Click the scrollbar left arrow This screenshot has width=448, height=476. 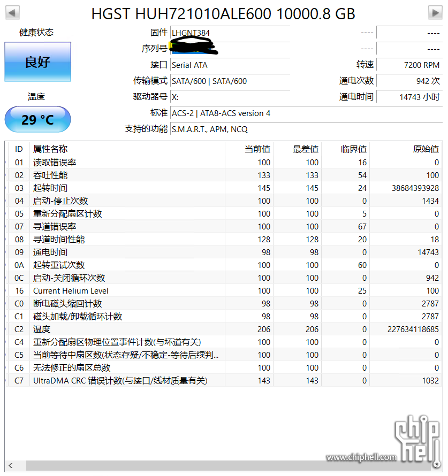[x=11, y=465]
